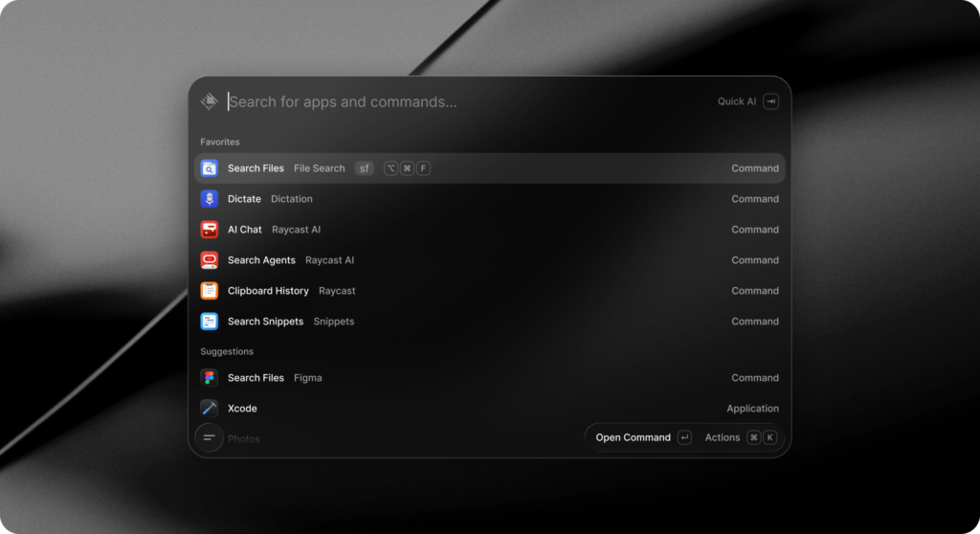Click the Dictation subtitle text
This screenshot has width=980, height=534.
coord(291,199)
